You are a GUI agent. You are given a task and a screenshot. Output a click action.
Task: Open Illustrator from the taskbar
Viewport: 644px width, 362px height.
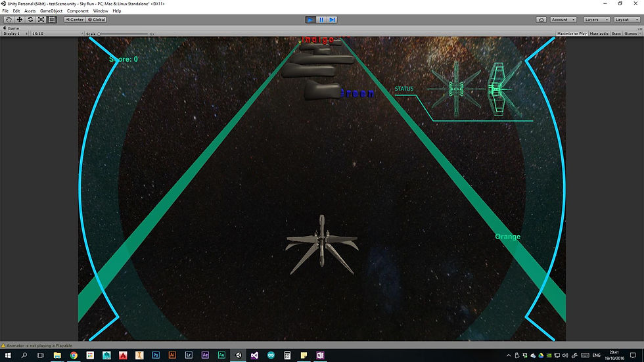(172, 355)
